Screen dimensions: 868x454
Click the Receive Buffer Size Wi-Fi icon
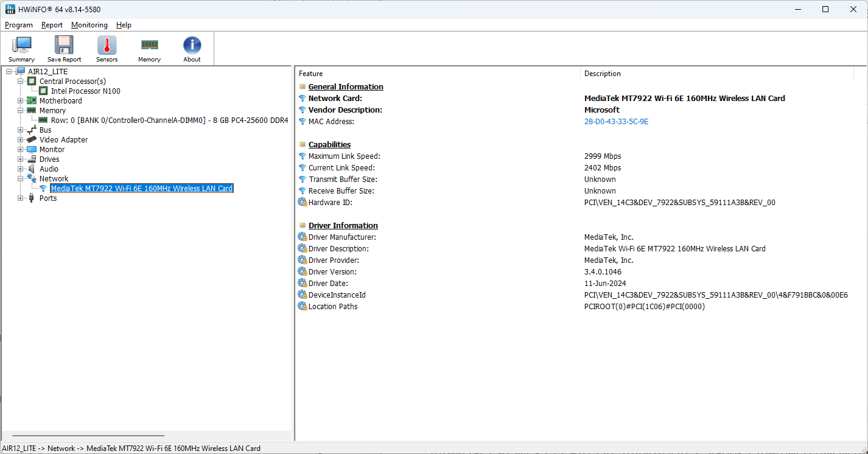(303, 191)
